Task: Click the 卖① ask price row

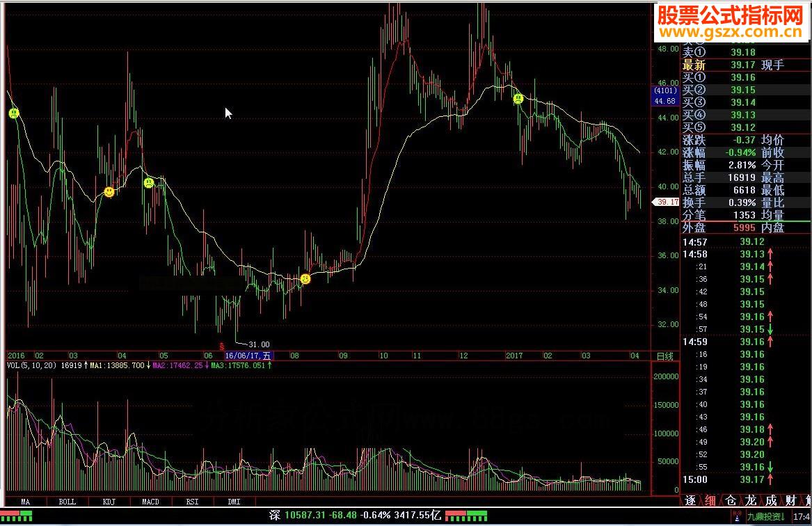Action: click(745, 52)
